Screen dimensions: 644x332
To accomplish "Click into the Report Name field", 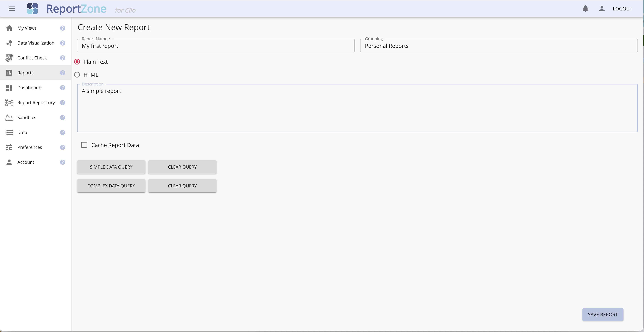I will pos(216,46).
